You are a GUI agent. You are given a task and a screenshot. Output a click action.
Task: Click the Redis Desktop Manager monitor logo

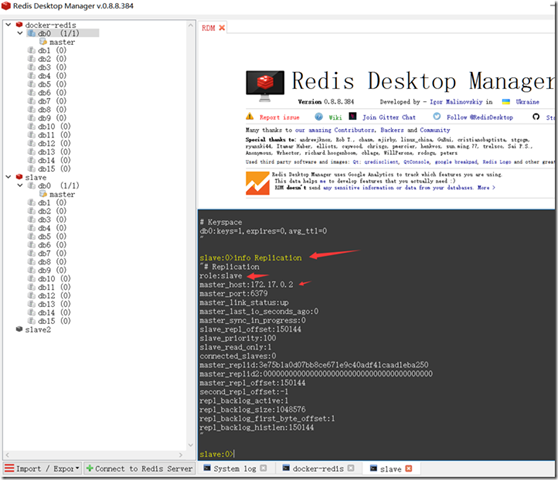tap(265, 86)
